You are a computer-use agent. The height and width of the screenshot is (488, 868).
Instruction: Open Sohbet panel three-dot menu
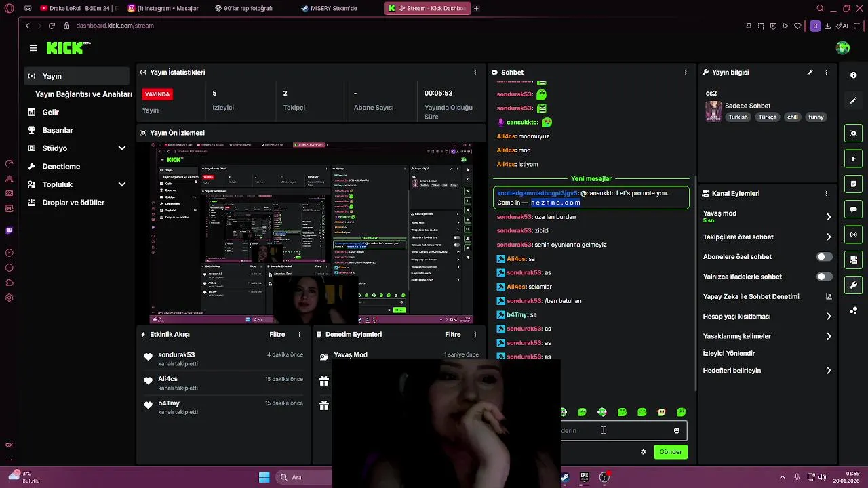coord(686,72)
